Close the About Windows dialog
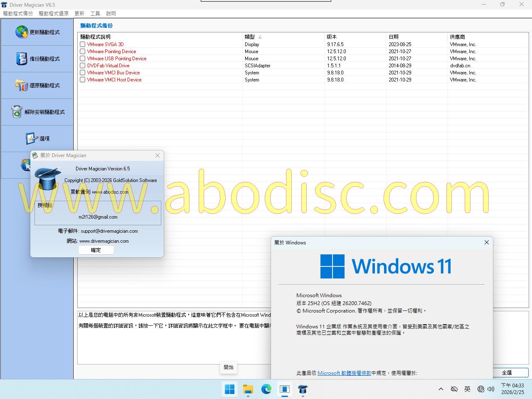Screen dimensions: 532x399 (x=486, y=242)
